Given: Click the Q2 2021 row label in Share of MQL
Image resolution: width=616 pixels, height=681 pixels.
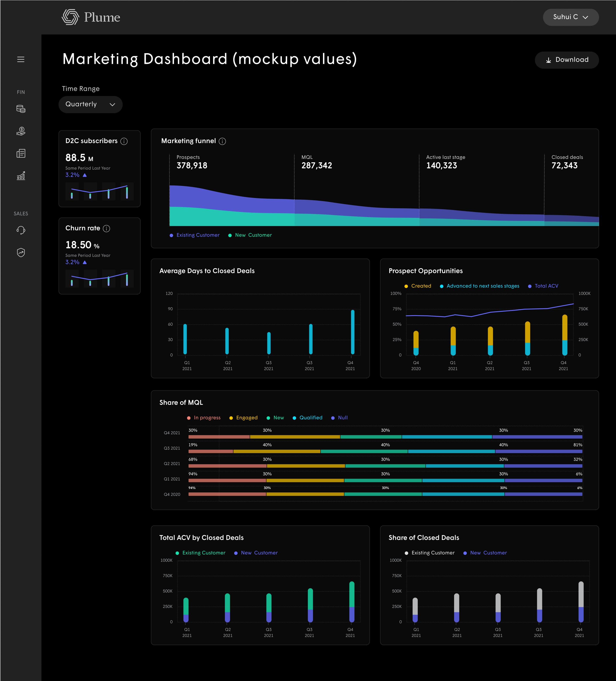Looking at the screenshot, I should coord(172,464).
